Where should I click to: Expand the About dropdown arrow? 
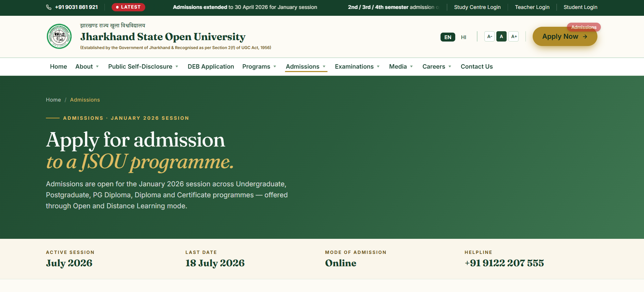[x=97, y=67]
